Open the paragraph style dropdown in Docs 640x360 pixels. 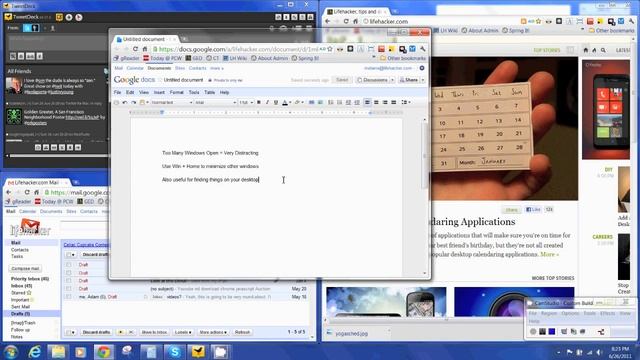[171, 102]
